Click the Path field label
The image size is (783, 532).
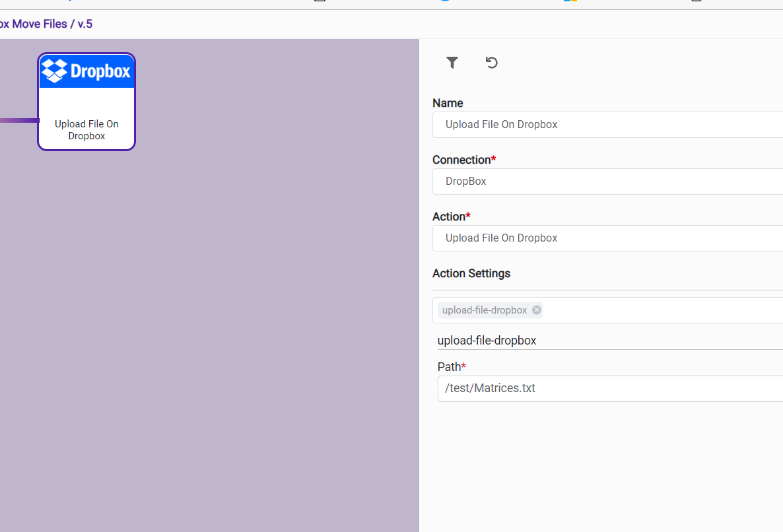point(449,367)
